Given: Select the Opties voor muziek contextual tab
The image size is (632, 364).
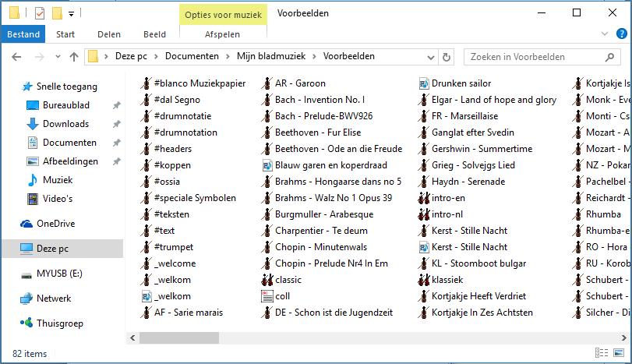Looking at the screenshot, I should click(223, 15).
